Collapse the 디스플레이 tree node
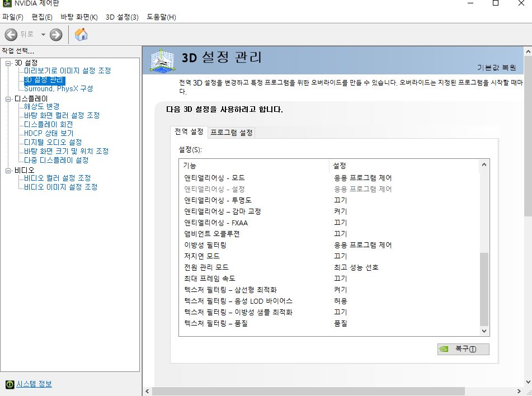 (8, 99)
